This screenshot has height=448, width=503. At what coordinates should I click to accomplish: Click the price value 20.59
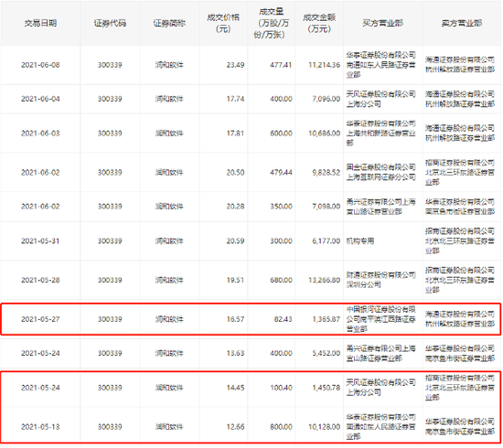[x=235, y=241]
